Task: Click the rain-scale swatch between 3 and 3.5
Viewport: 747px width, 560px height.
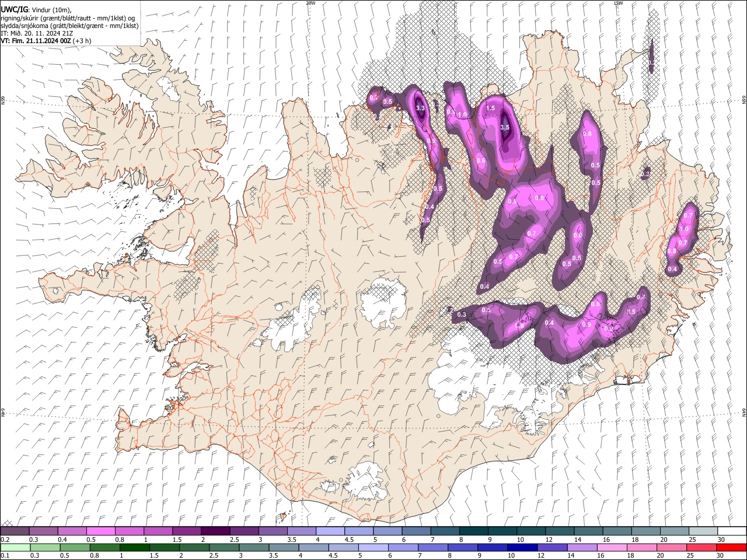Action: [254, 547]
